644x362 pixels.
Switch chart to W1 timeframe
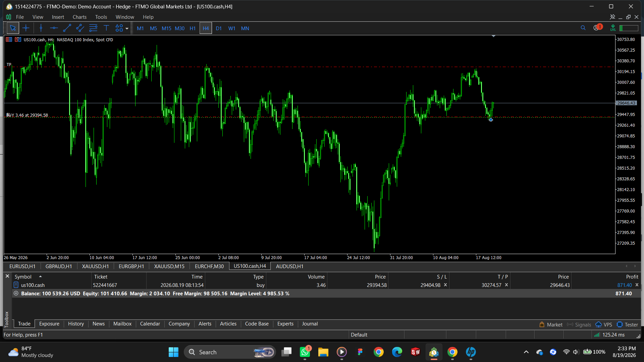(x=232, y=28)
